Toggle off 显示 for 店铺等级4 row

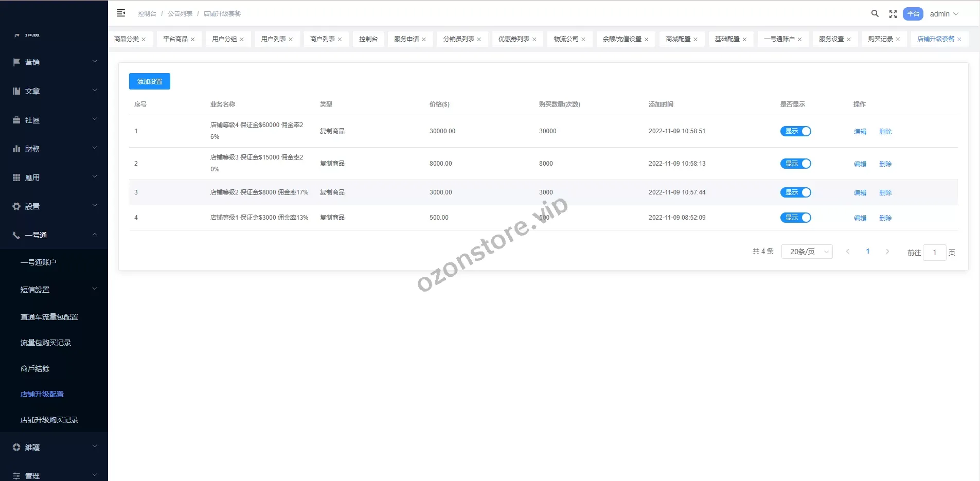[796, 131]
